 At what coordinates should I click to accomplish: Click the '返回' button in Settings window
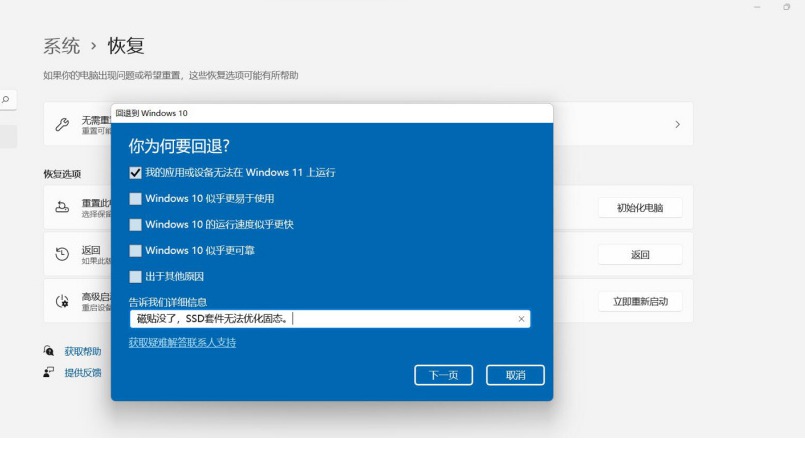[x=640, y=255]
